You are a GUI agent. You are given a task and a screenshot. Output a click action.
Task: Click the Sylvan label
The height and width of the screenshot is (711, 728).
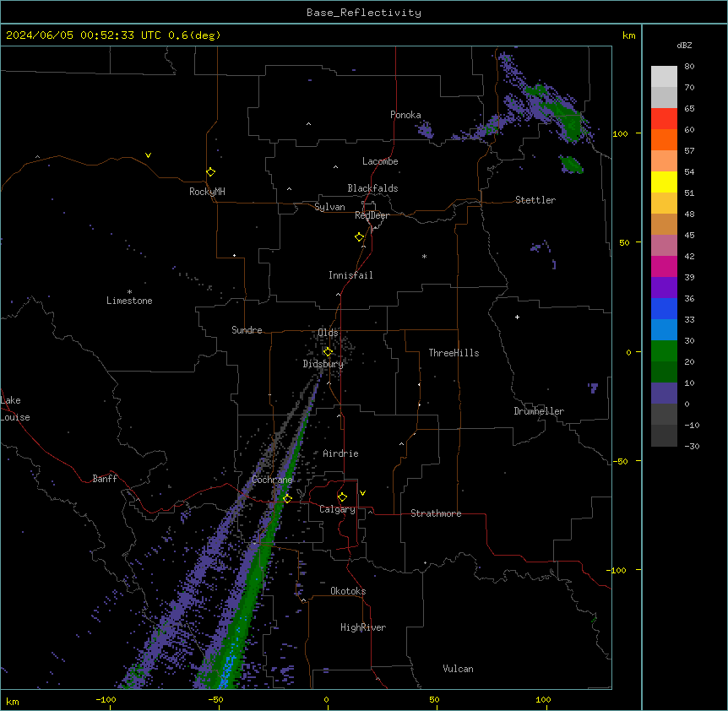point(329,207)
